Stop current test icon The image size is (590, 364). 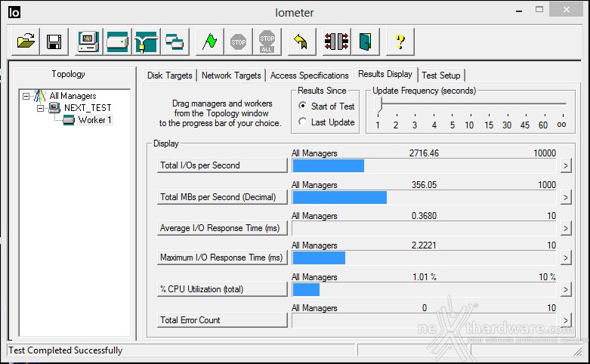[x=238, y=42]
